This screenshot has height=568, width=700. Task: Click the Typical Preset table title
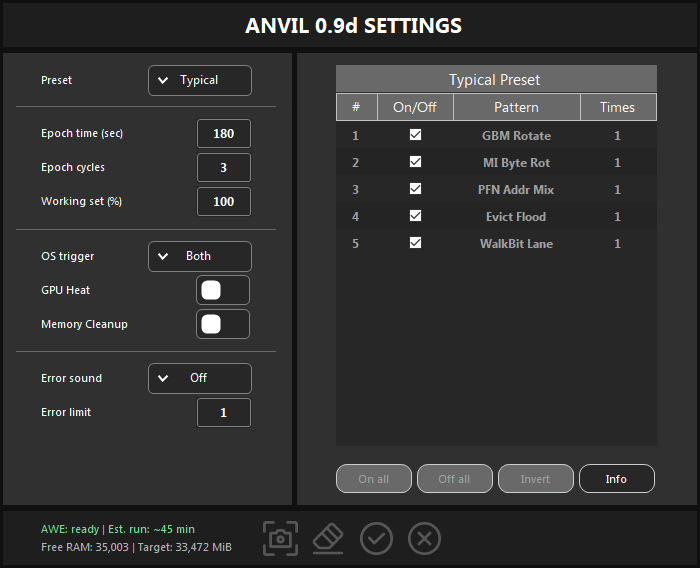tap(495, 80)
